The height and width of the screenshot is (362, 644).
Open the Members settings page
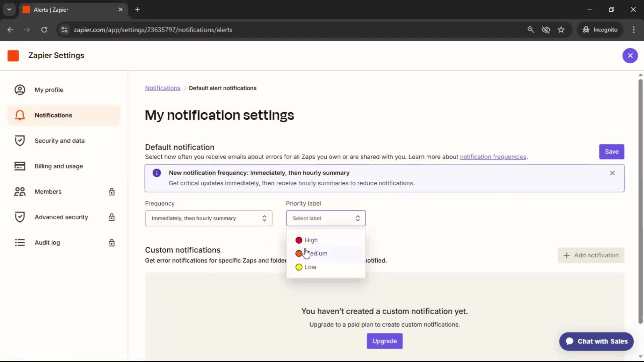pos(64,192)
